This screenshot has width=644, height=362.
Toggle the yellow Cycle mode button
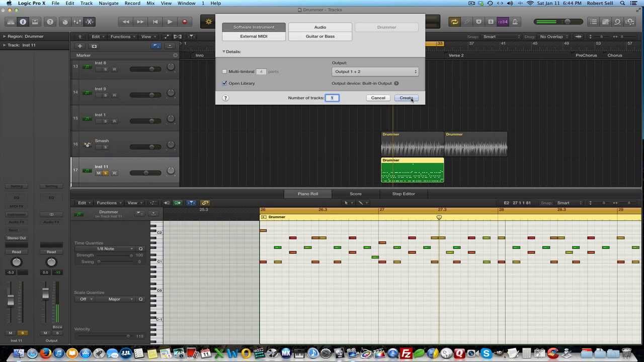pos(454,22)
